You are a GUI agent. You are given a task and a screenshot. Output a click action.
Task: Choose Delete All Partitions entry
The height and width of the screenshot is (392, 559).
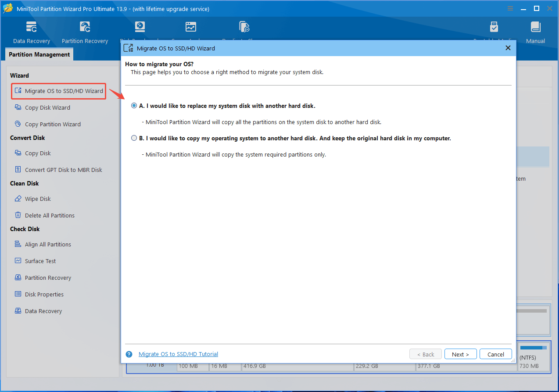[x=50, y=215]
